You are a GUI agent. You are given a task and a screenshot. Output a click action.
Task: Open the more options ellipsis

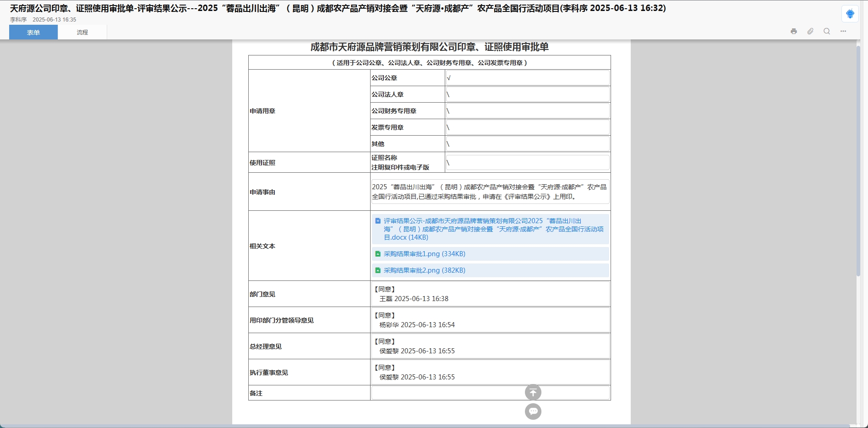tap(843, 31)
